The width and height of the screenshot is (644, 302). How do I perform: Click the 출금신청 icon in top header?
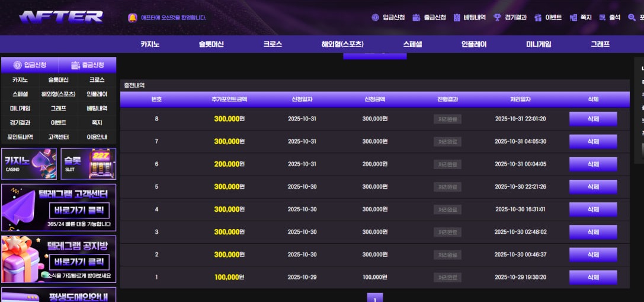pos(416,18)
